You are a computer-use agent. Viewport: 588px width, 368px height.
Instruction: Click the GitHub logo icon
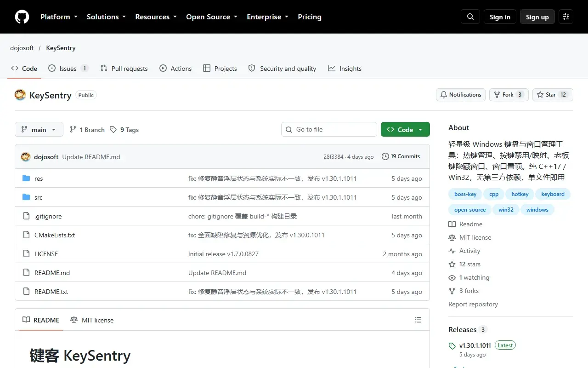pos(22,17)
